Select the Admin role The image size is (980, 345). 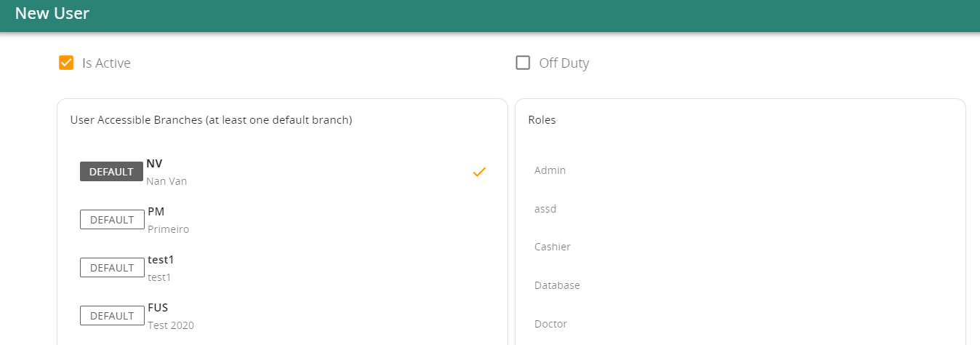coord(550,170)
